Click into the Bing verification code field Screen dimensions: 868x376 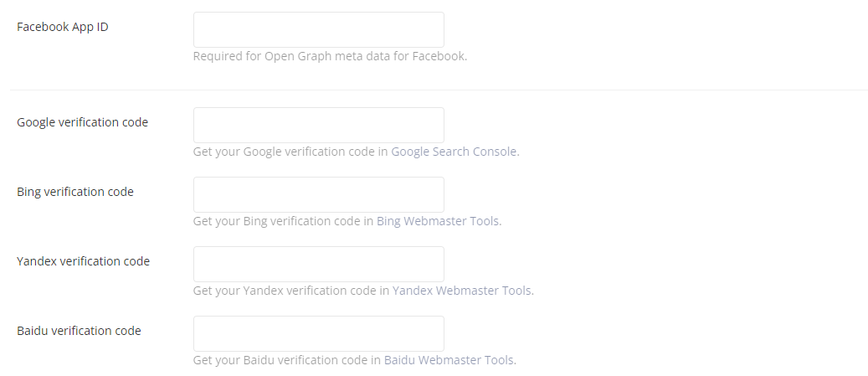[318, 194]
